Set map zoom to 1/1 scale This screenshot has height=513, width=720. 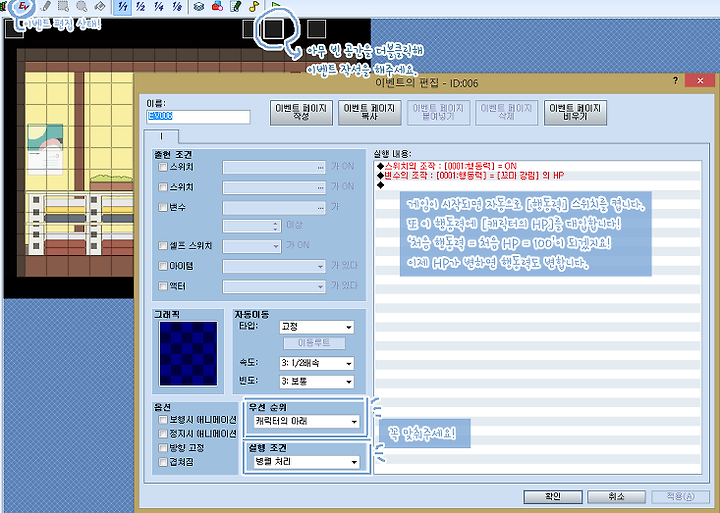pyautogui.click(x=122, y=6)
